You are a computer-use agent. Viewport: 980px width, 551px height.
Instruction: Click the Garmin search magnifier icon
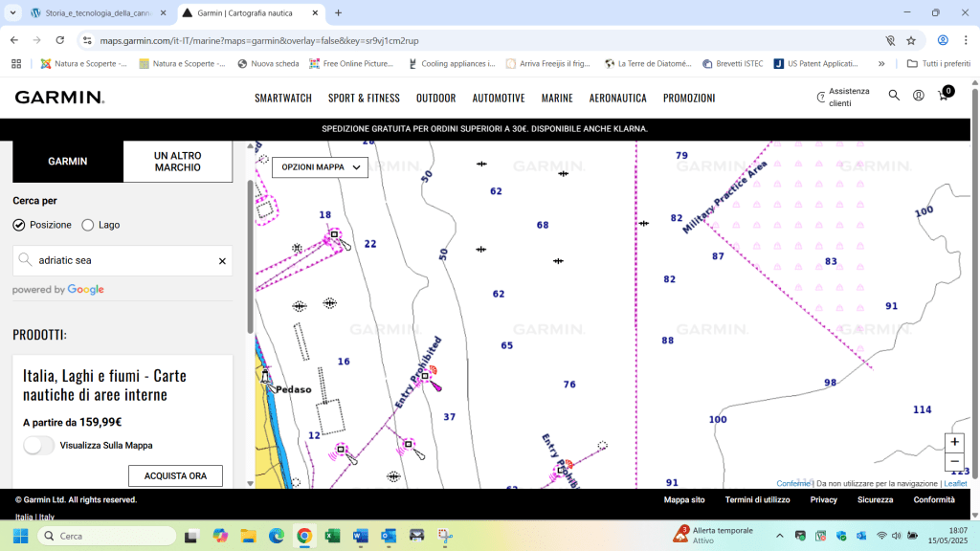click(x=894, y=96)
